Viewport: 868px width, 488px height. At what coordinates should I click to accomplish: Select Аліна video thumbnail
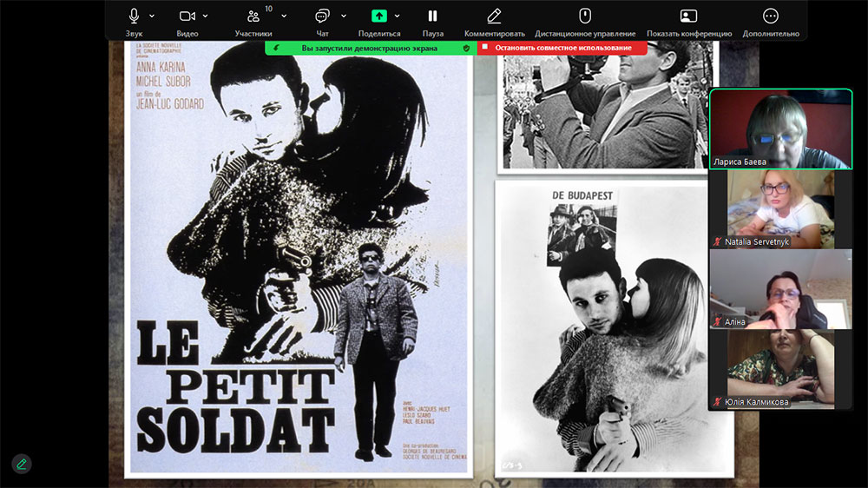pos(780,289)
